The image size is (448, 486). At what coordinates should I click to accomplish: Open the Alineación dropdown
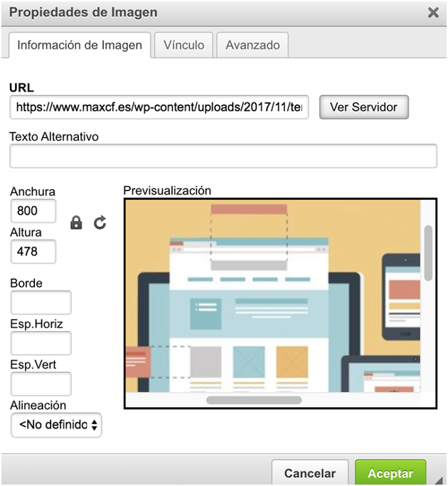56,425
